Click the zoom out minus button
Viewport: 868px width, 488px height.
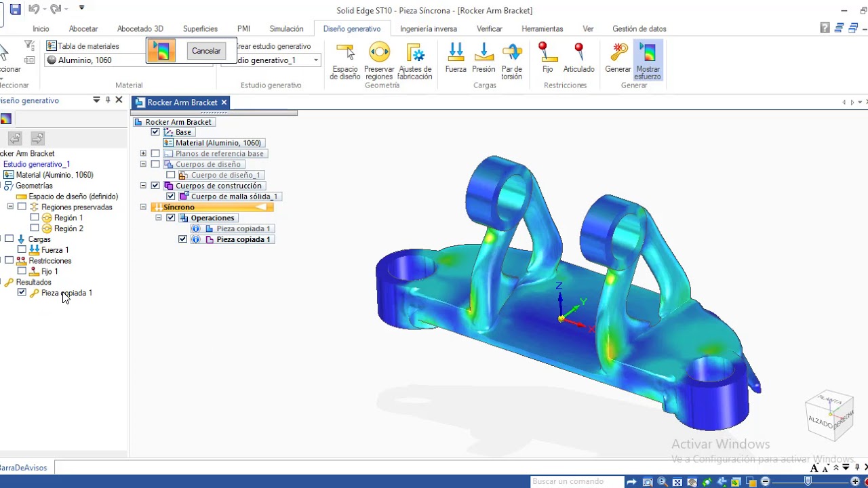click(x=766, y=482)
